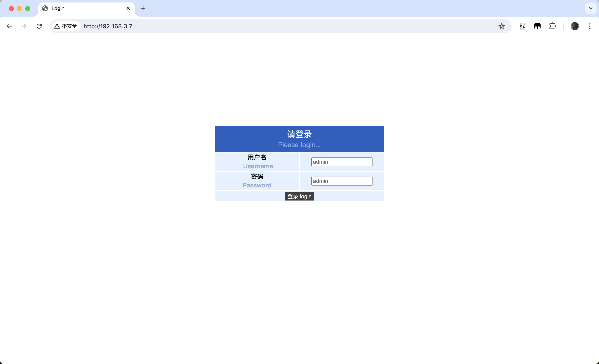The width and height of the screenshot is (599, 364).
Task: Create a QR code for this page
Action: click(522, 26)
